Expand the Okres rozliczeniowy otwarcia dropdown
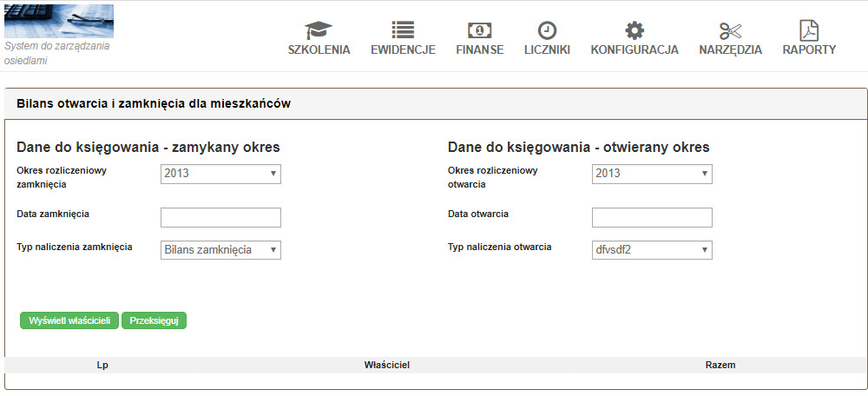Image resolution: width=868 pixels, height=396 pixels. pos(652,174)
